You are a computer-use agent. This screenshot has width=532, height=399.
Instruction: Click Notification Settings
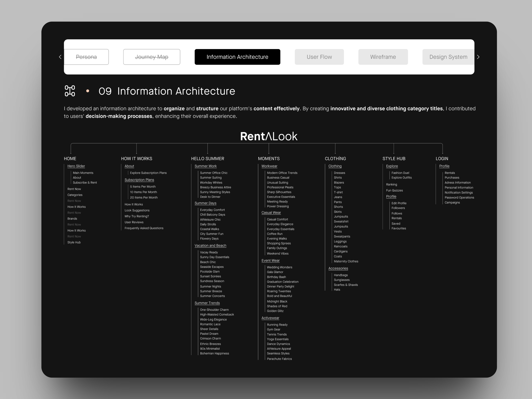click(x=459, y=193)
